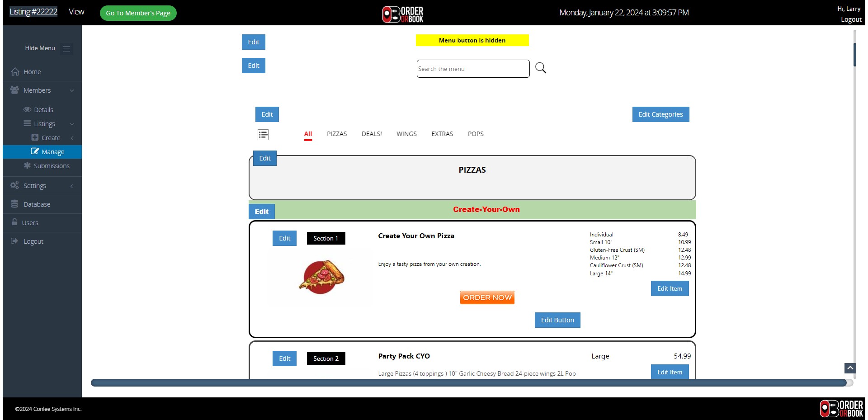868x420 pixels.
Task: Click the category list view icon
Action: (263, 135)
